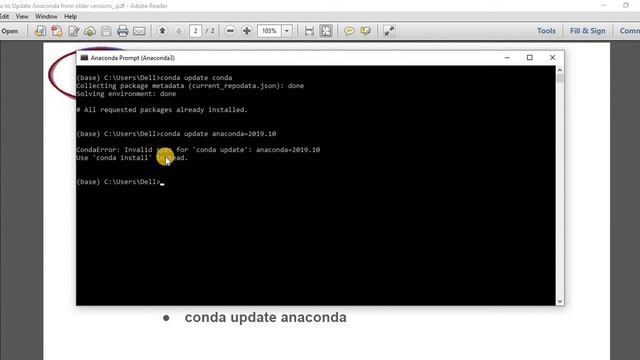Click the 'conda update anaconda' bullet text in PDF
This screenshot has height=360, width=640.
(266, 317)
